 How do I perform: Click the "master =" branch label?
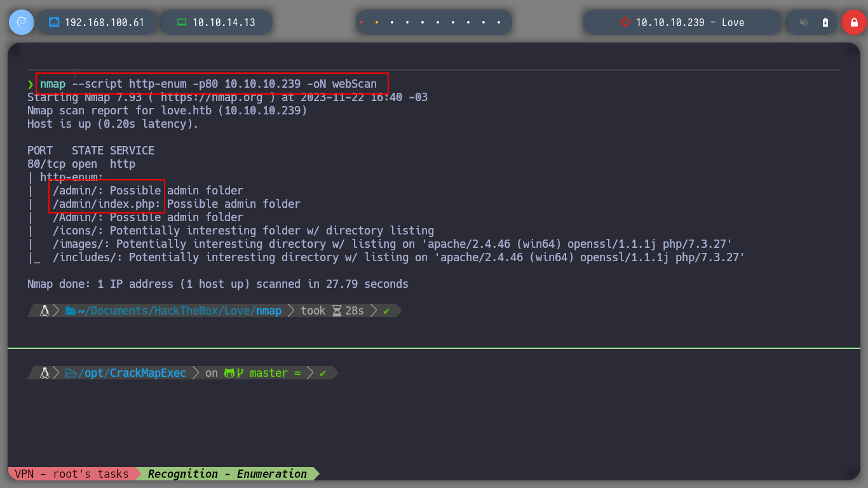pyautogui.click(x=275, y=373)
